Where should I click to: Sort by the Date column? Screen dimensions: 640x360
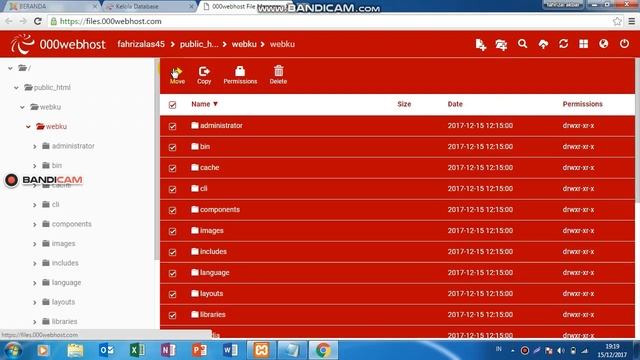(455, 104)
